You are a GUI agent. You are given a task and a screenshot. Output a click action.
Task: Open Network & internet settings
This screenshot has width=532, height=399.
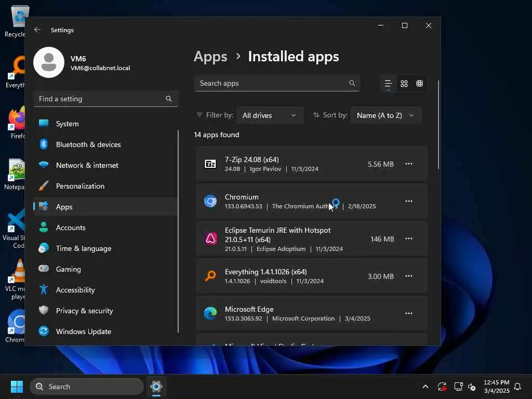coord(105,165)
